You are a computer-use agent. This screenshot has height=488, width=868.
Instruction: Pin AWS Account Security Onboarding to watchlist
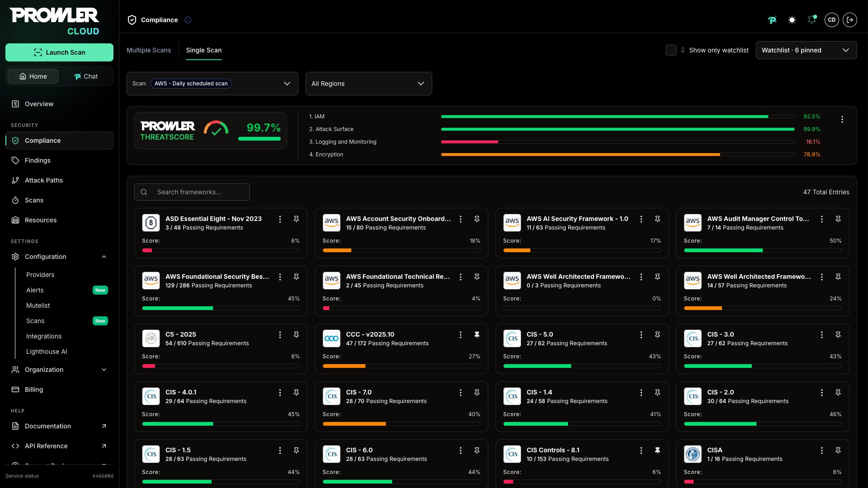click(x=476, y=219)
